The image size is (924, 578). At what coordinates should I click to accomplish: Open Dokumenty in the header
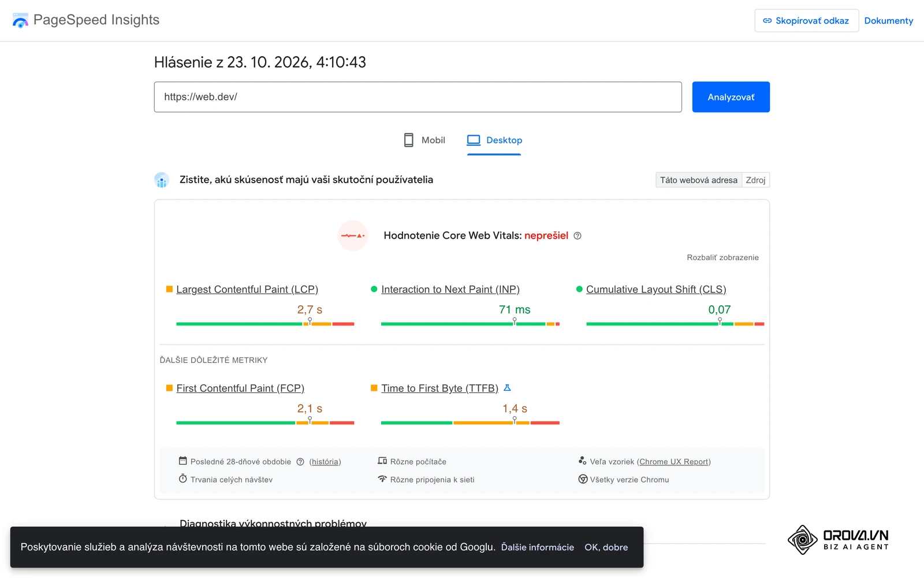coord(888,21)
